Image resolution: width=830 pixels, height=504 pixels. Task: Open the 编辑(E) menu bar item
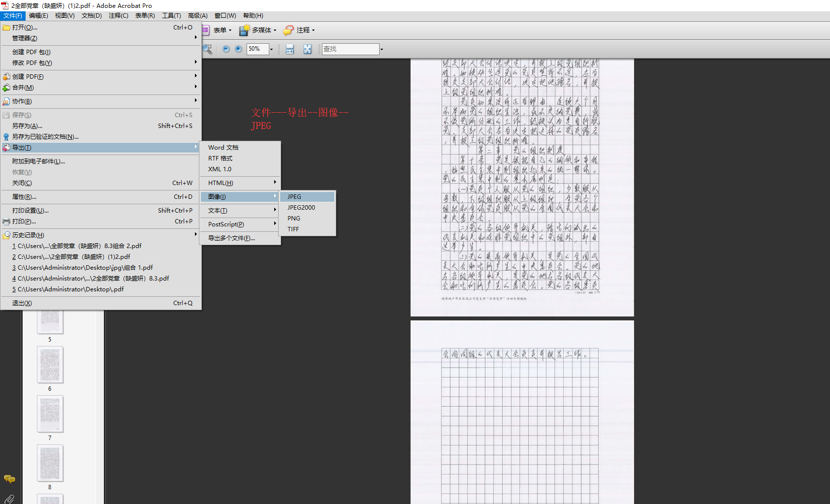point(38,16)
